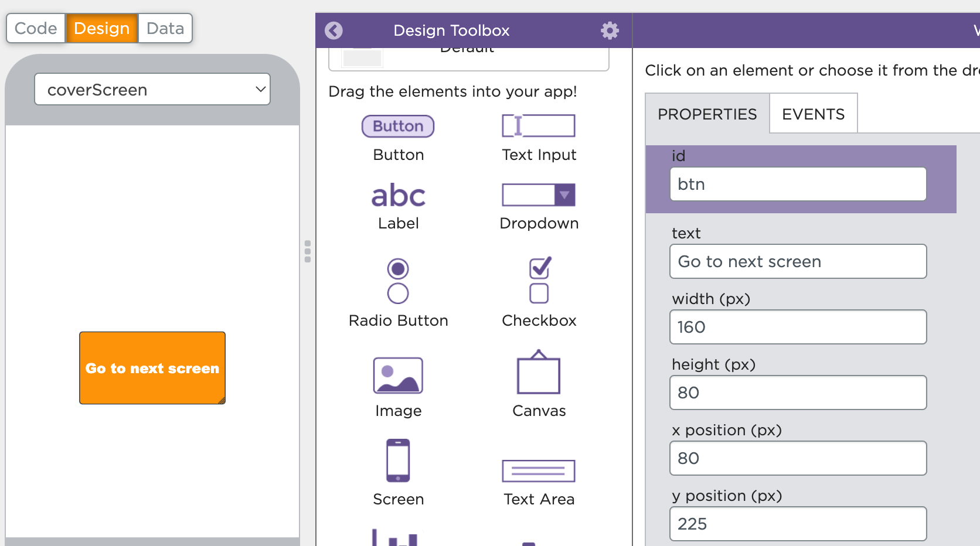Select the Image element icon
Viewport: 980px width, 546px height.
(398, 376)
